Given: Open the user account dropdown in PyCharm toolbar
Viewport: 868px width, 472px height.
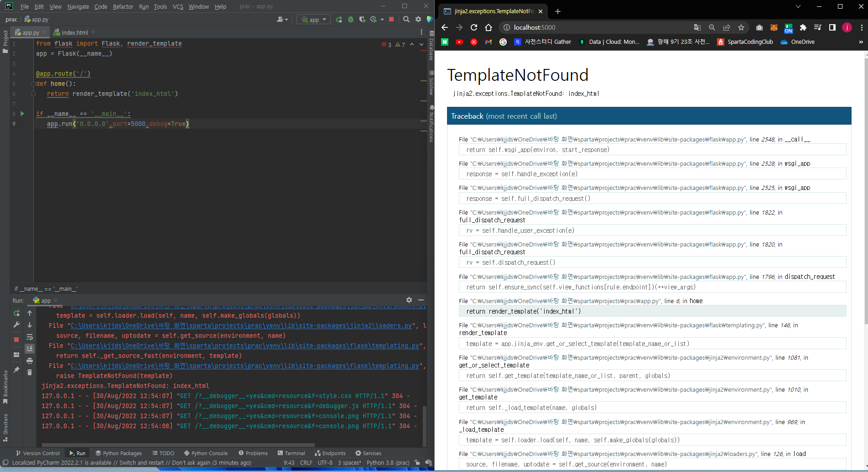Looking at the screenshot, I should pos(282,20).
